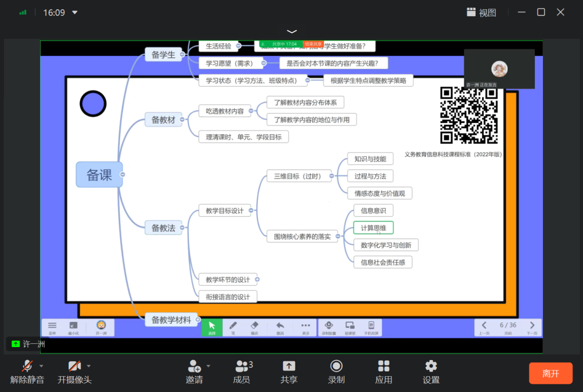Image resolution: width=583 pixels, height=392 pixels.
Task: Expand the invite options arrow beside 邀请
Action: pyautogui.click(x=208, y=366)
